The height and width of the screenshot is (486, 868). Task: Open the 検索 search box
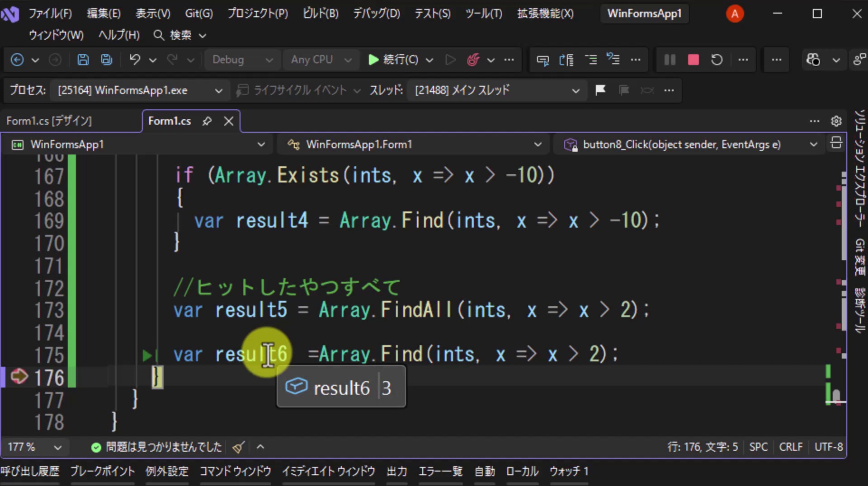180,35
